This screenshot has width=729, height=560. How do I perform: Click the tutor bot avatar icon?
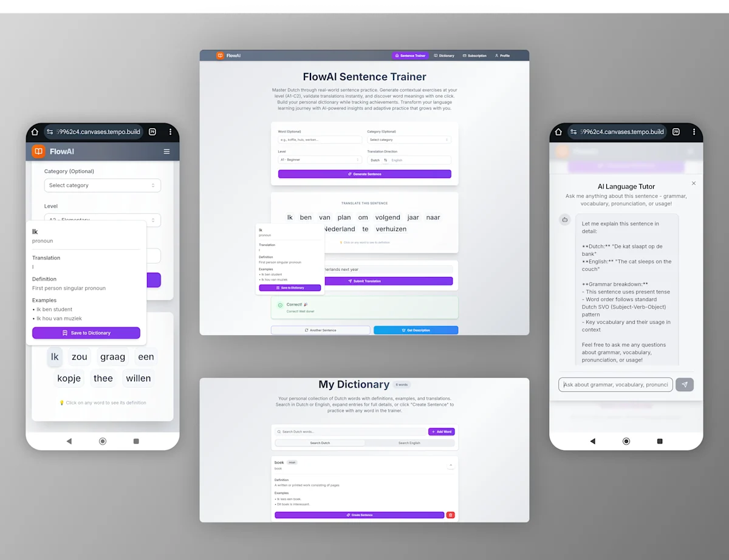[x=565, y=219]
